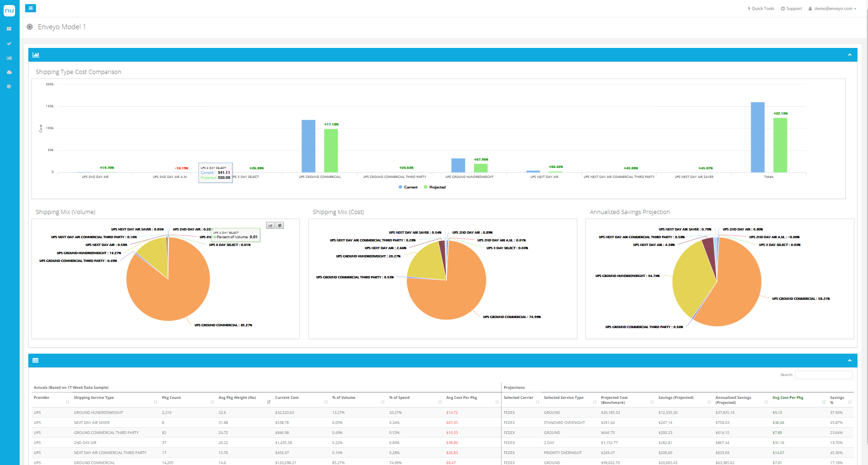Toggle the hamburger sidebar menu button
Screen dimensions: 868x465
30,8
